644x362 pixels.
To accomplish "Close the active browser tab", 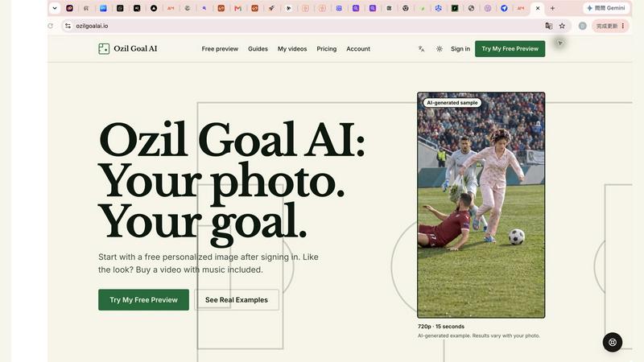I will click(x=538, y=8).
